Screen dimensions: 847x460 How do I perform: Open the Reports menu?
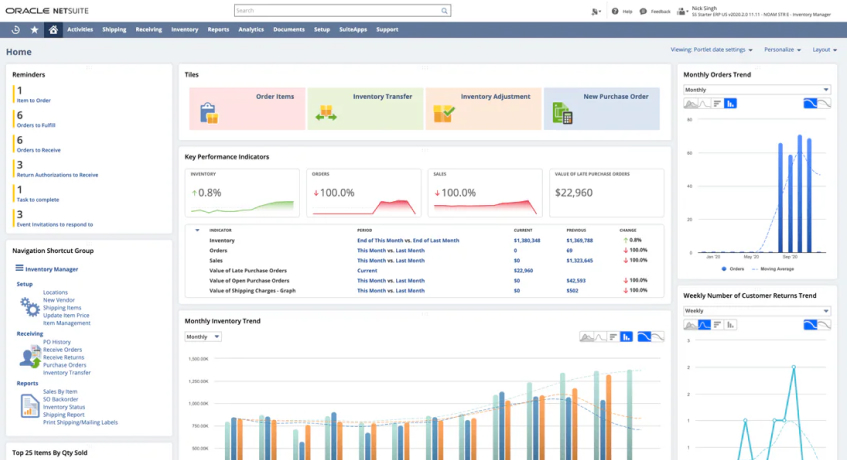218,30
